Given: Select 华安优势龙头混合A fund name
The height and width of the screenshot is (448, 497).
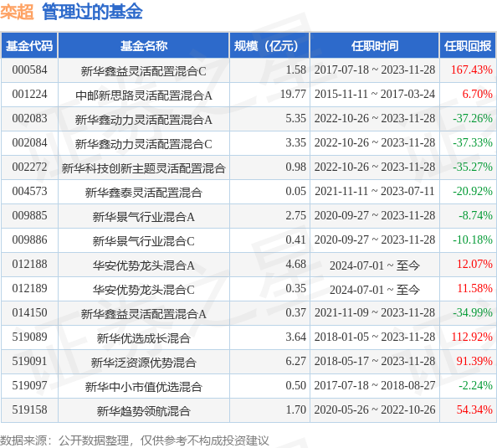Looking at the screenshot, I should [x=144, y=265].
